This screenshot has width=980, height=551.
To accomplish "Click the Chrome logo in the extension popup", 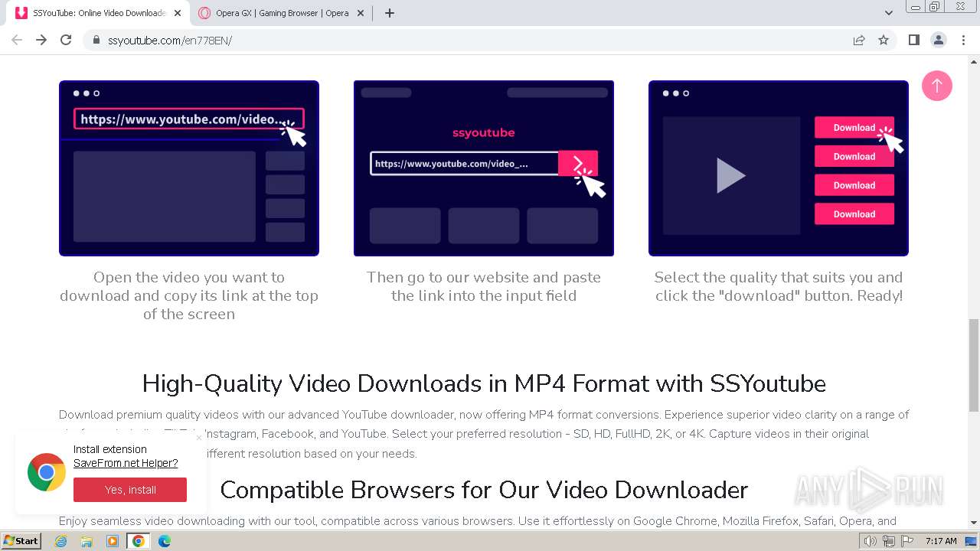I will 47,472.
